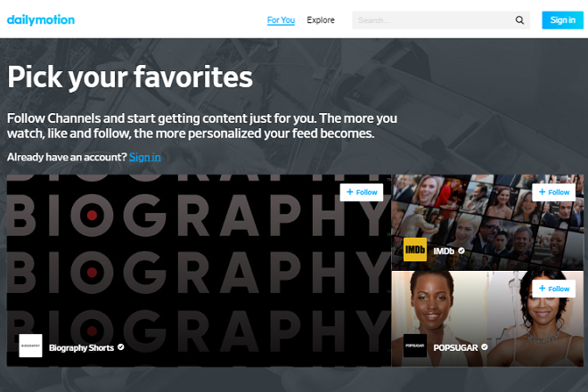Open the IMDb channel name link
588x392 pixels.
tap(444, 251)
